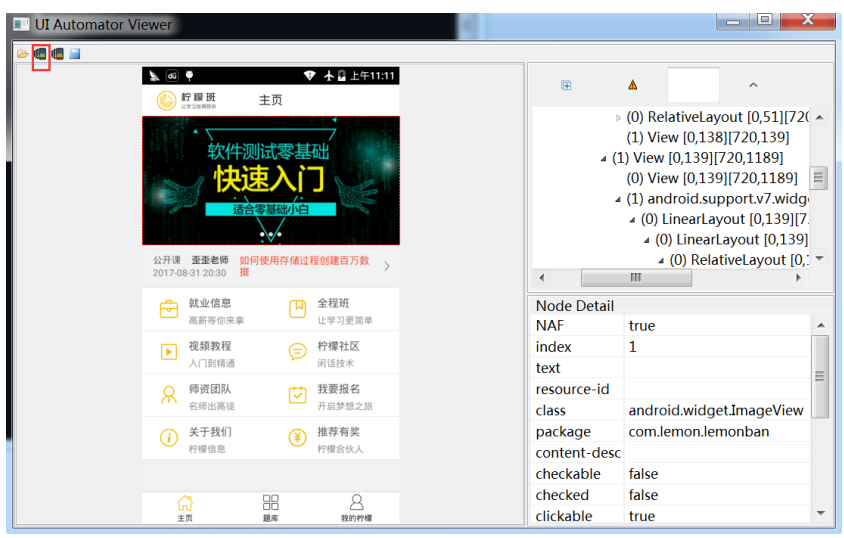Click the hierarchy tree horizontal scrollbar thumb
Screen dimensions: 844x538
[635, 277]
